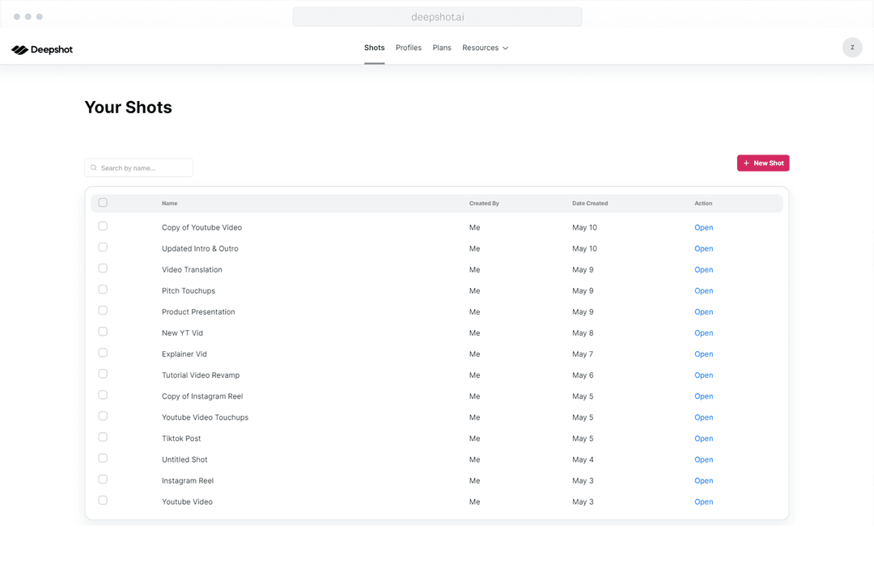Select the Shots navigation tab
Viewport: 874px width, 588px height.
point(374,48)
